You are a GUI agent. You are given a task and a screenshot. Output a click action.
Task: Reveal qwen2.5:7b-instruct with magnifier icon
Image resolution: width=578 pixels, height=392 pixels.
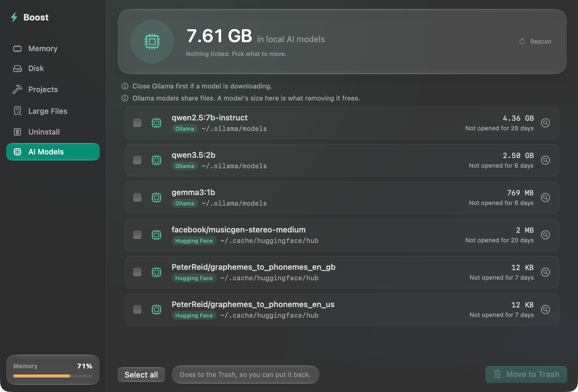[x=545, y=123]
